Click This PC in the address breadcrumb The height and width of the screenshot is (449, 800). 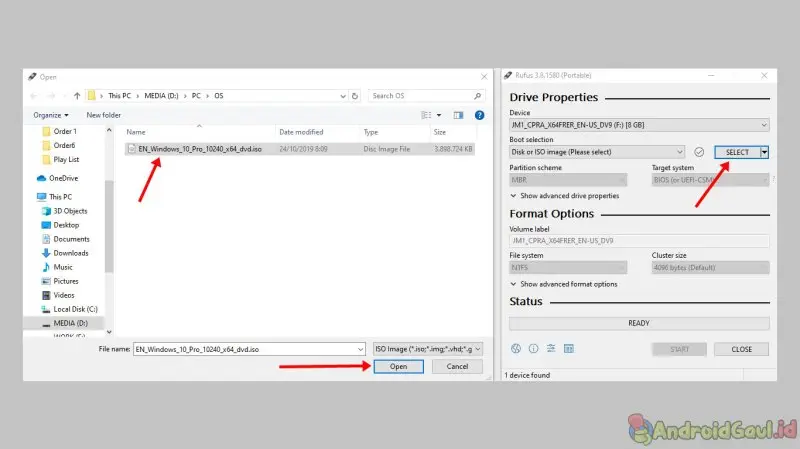pyautogui.click(x=119, y=95)
